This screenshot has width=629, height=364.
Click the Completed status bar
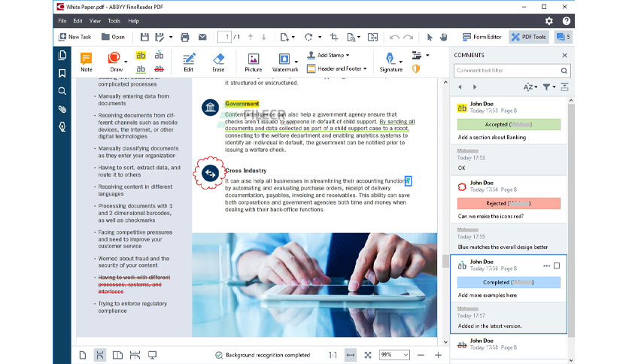(x=509, y=282)
